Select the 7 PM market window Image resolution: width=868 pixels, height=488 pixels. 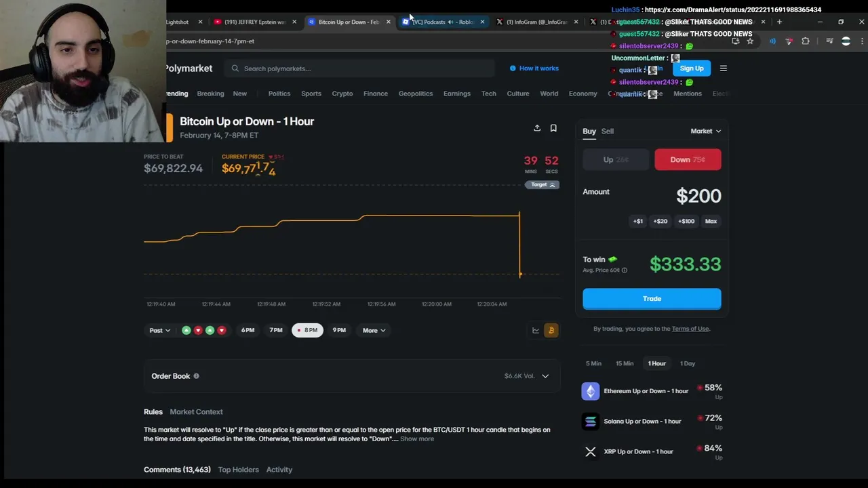(276, 330)
